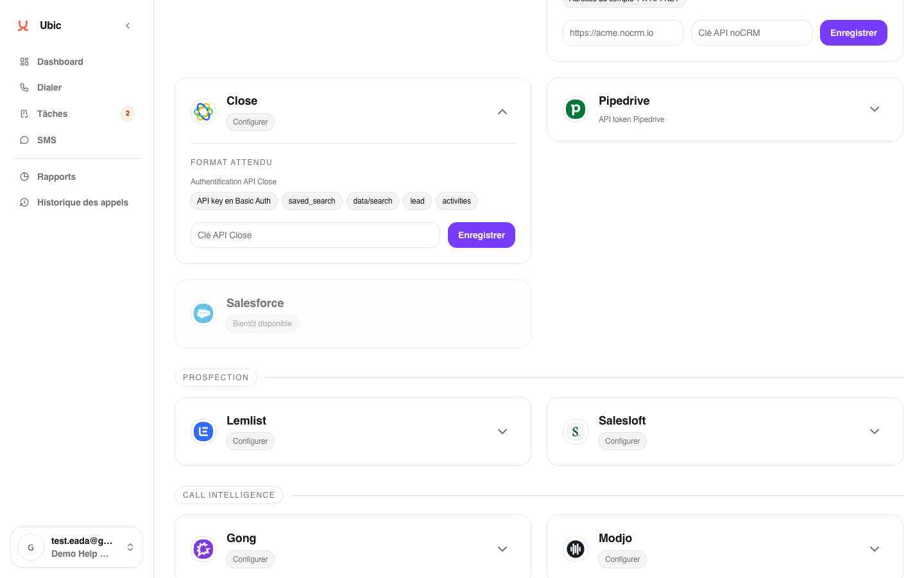Click the Modjo logo icon
Image resolution: width=924 pixels, height=578 pixels.
(576, 549)
